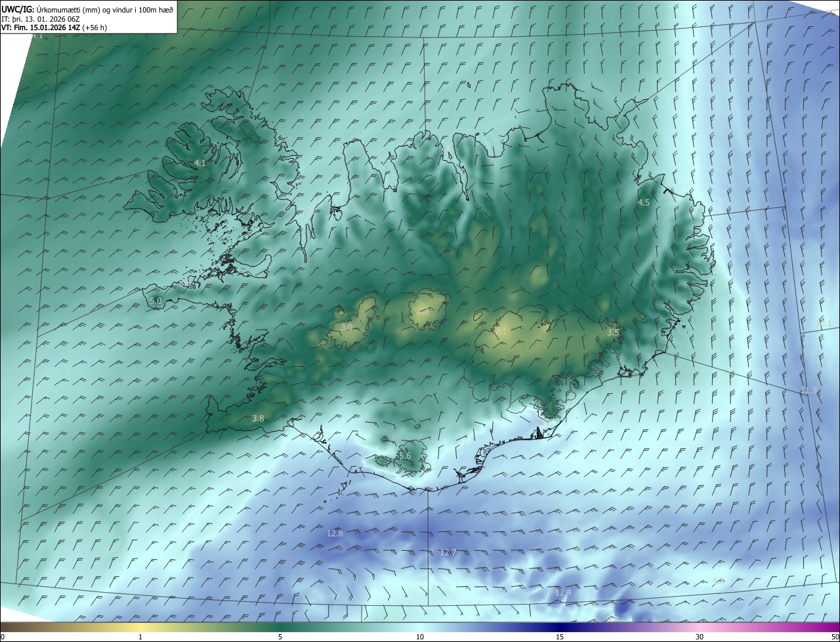The width and height of the screenshot is (840, 642).
Task: Click the 3.0 value on the western glacier
Action: [x=347, y=327]
